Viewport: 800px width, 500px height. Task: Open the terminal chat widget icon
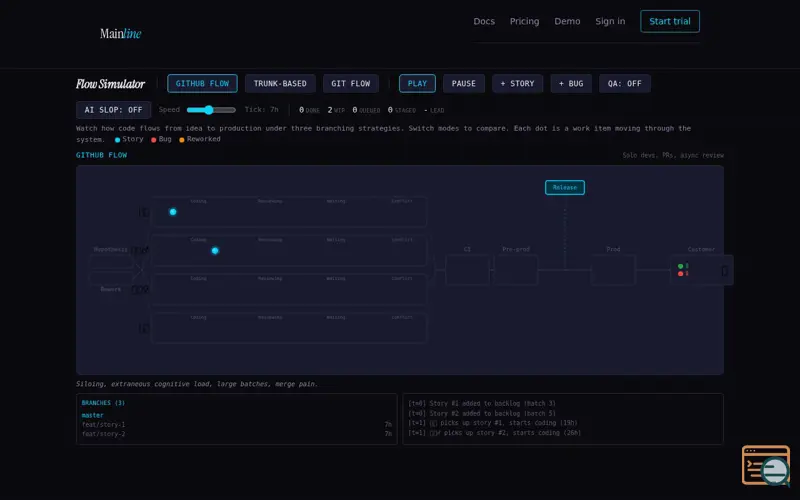click(x=766, y=465)
